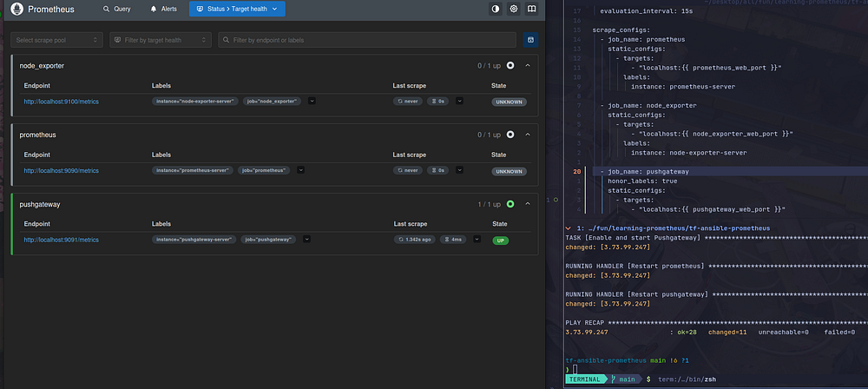
Task: Click the "0 / 1 up" count for prometheus pool
Action: 489,135
